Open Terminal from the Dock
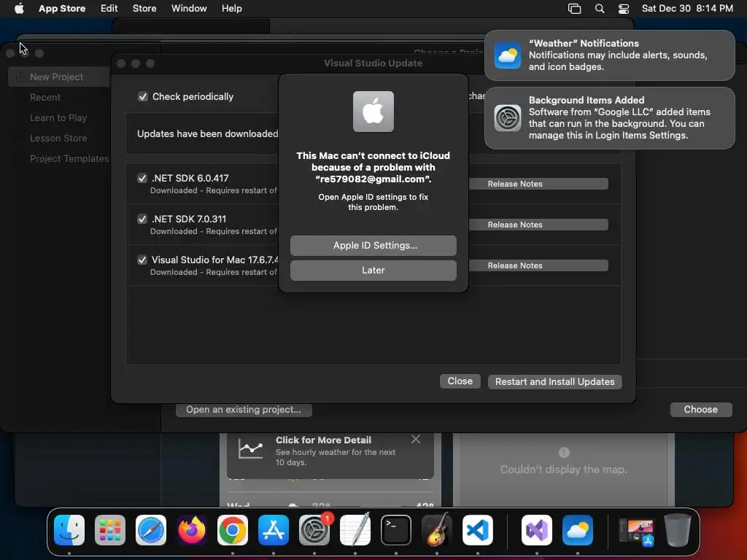 pos(396,530)
